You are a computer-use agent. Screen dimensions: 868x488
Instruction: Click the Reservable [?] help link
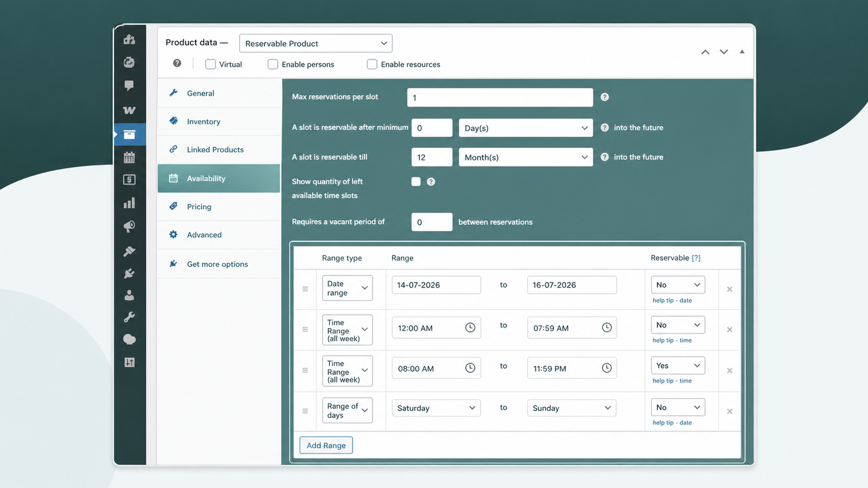[696, 258]
